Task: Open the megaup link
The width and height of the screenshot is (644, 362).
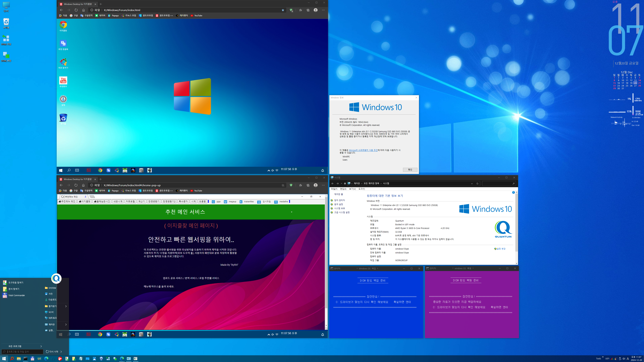Action: [230, 202]
